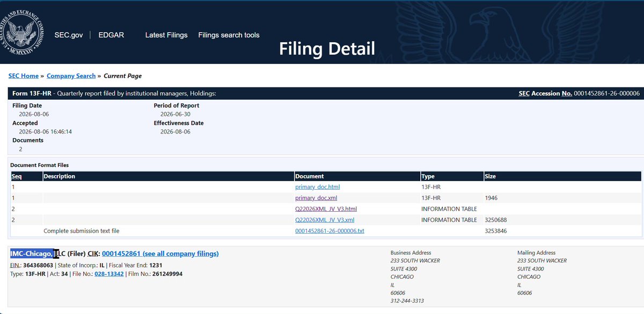Click the size value 1946
Viewport: 644px width, 314px height.
point(491,198)
